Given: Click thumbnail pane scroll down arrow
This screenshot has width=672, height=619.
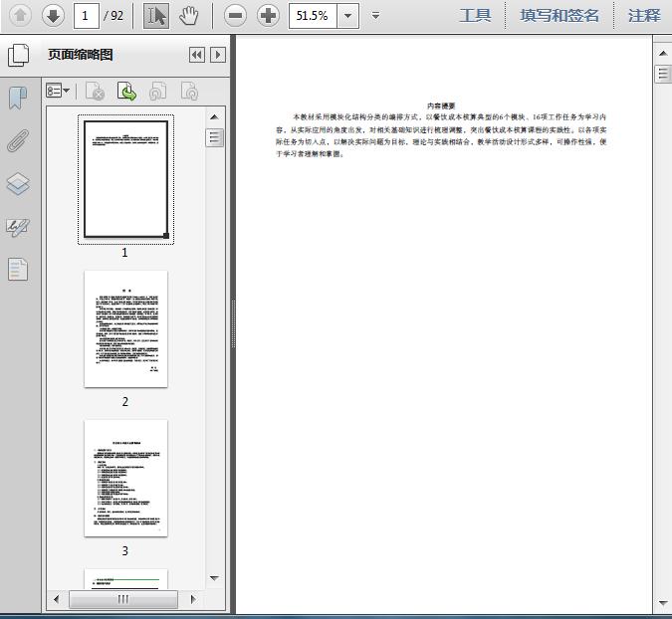Looking at the screenshot, I should (214, 578).
